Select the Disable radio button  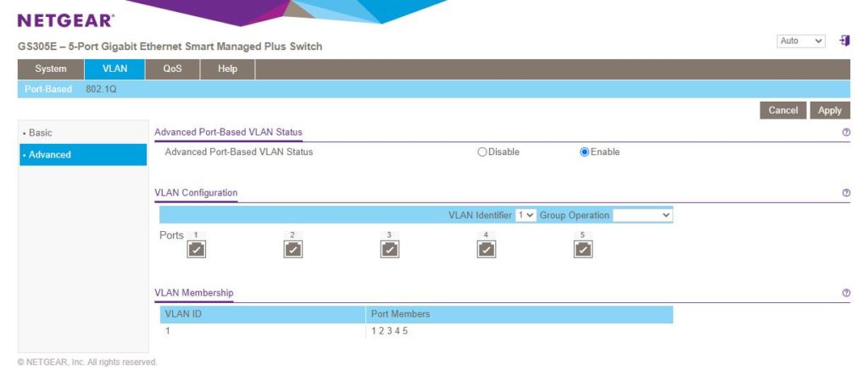482,152
